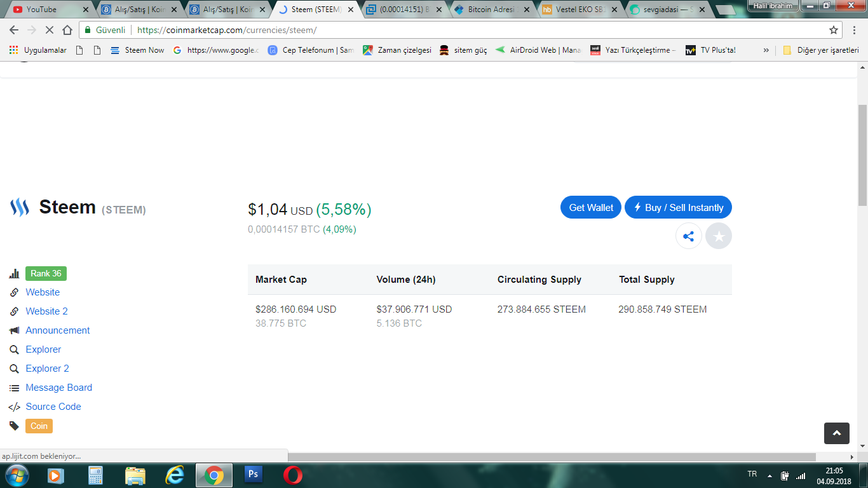
Task: Click the 290.858.749 STEEM total supply
Action: pyautogui.click(x=662, y=309)
